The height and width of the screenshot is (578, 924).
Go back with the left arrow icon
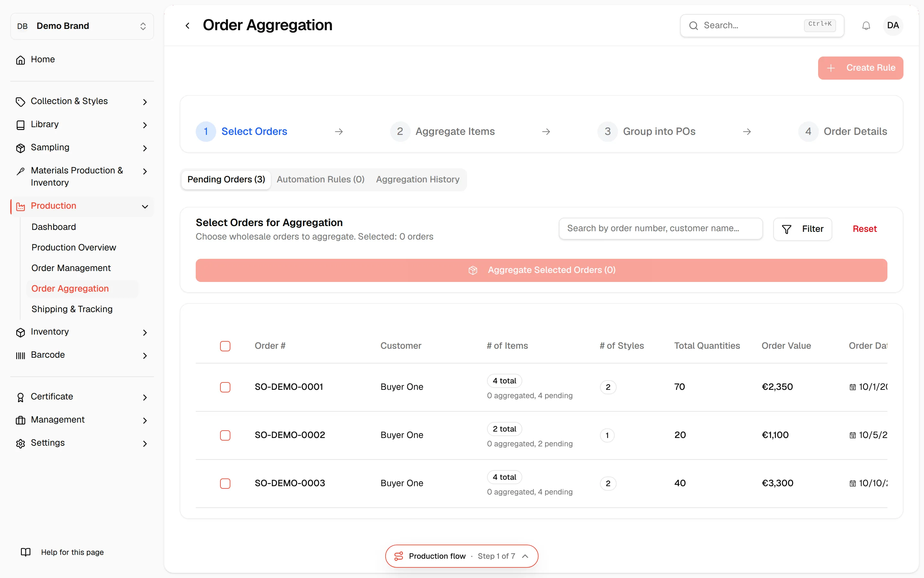coord(187,26)
